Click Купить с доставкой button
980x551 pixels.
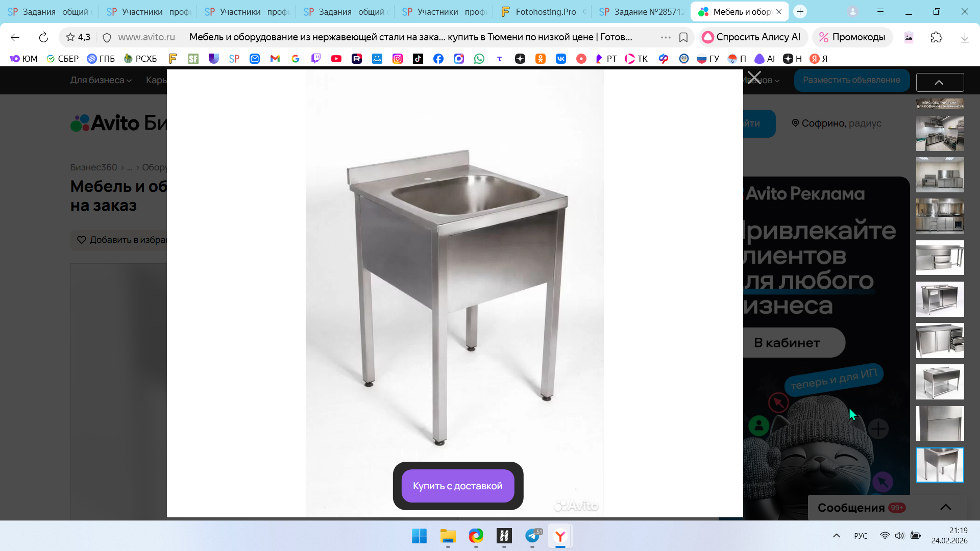click(457, 486)
